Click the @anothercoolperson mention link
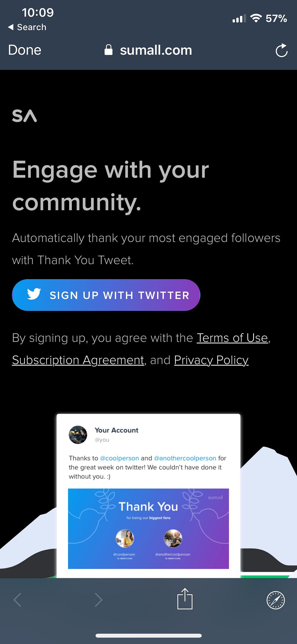The width and height of the screenshot is (297, 644). [185, 458]
